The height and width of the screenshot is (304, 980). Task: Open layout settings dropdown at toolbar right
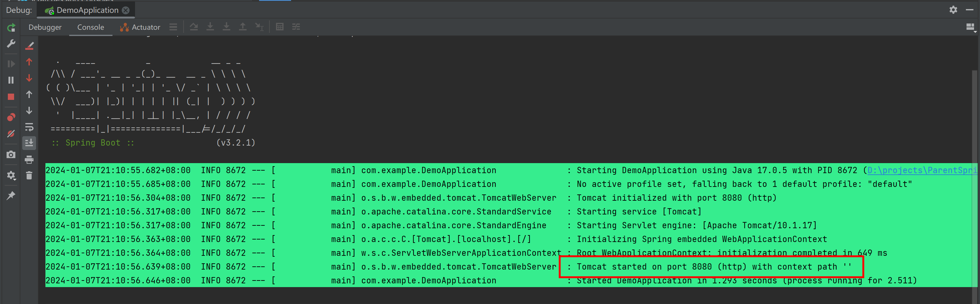tap(971, 27)
